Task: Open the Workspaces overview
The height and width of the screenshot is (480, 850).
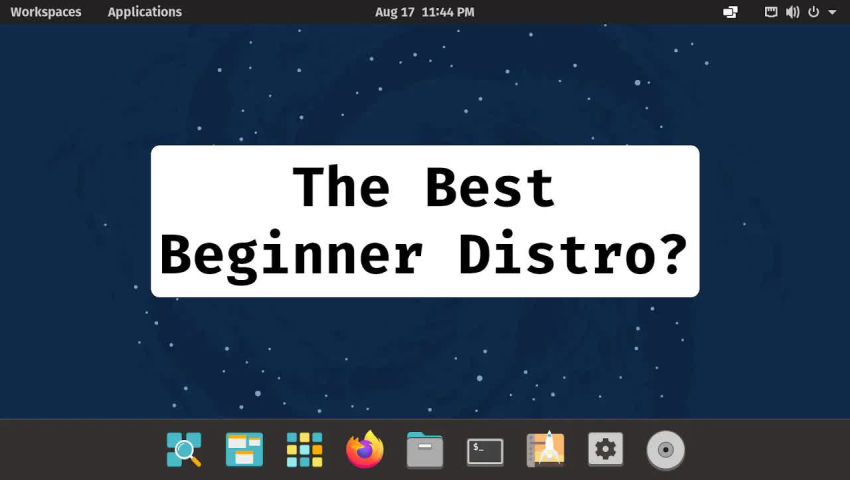Action: [x=46, y=12]
